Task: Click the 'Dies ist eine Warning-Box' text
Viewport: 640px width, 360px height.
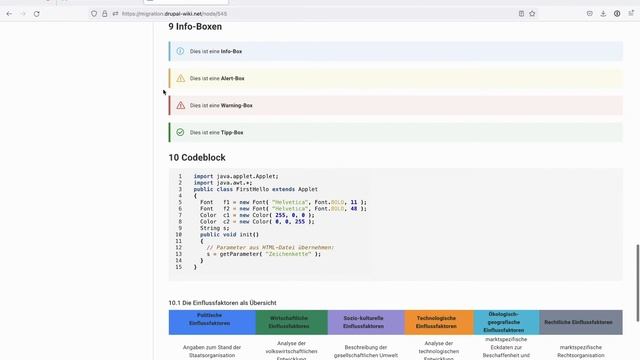Action: [221, 105]
